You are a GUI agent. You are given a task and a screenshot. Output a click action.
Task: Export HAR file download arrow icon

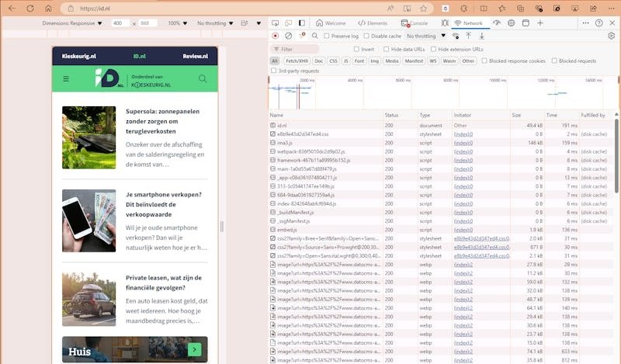(x=481, y=36)
